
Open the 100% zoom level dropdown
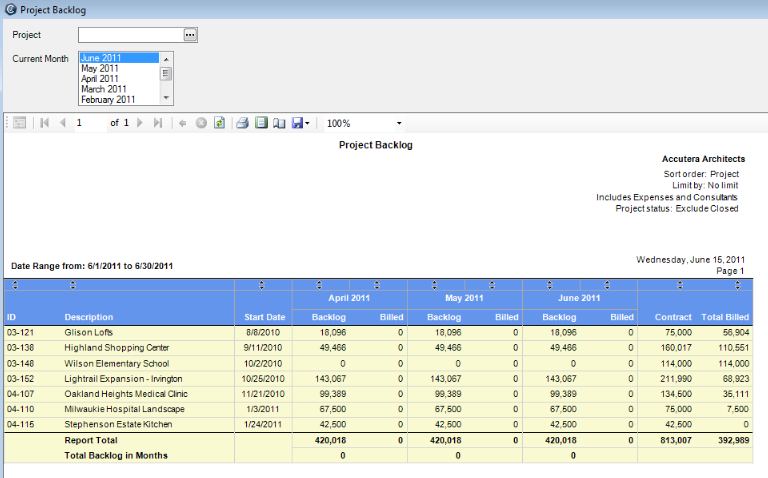tap(398, 123)
